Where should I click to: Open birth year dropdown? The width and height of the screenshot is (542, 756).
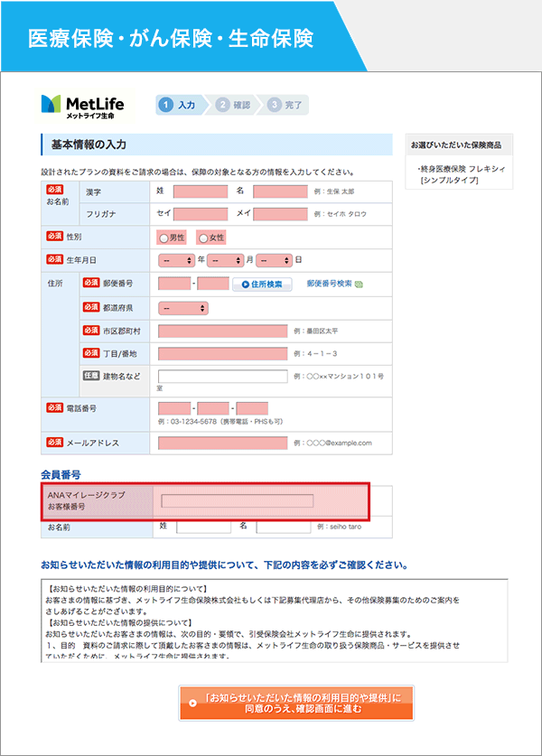[x=176, y=260]
